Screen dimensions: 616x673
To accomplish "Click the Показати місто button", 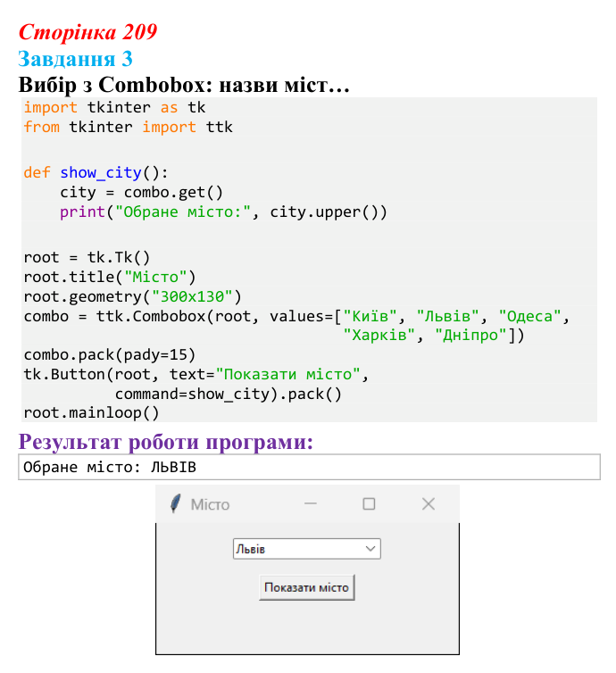I will (x=306, y=587).
